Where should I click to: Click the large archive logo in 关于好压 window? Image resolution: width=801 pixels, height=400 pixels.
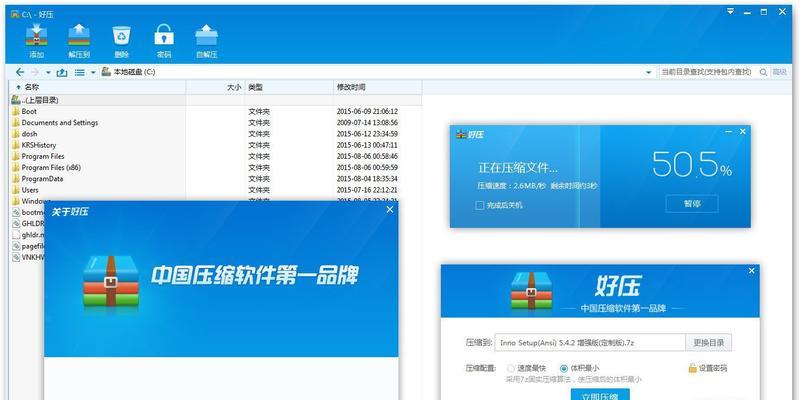point(111,281)
